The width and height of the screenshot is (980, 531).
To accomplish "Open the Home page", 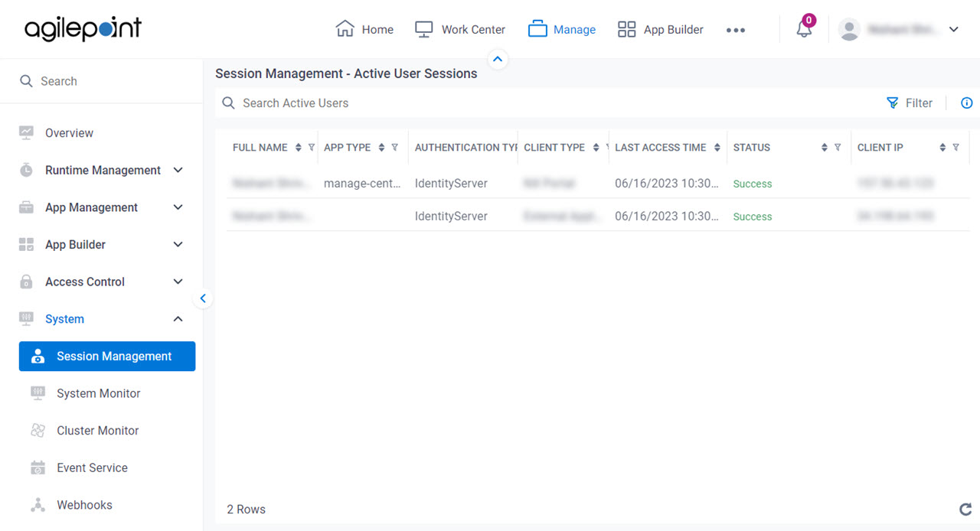I will [x=364, y=29].
